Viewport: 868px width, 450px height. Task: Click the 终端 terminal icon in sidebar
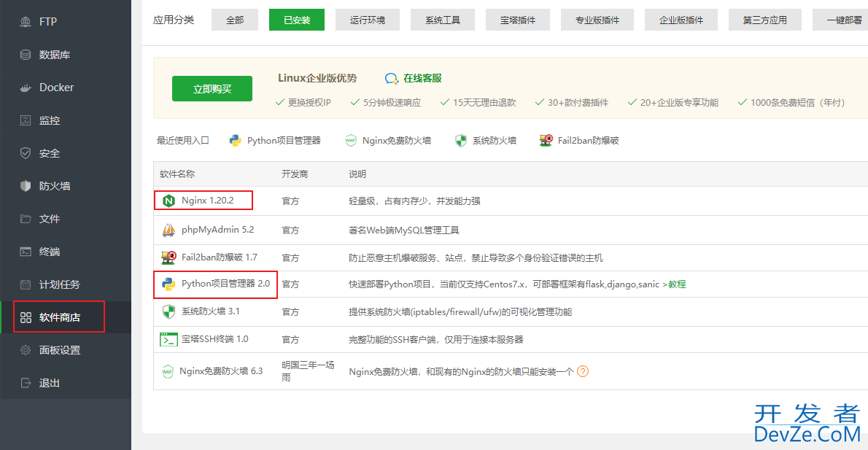26,252
